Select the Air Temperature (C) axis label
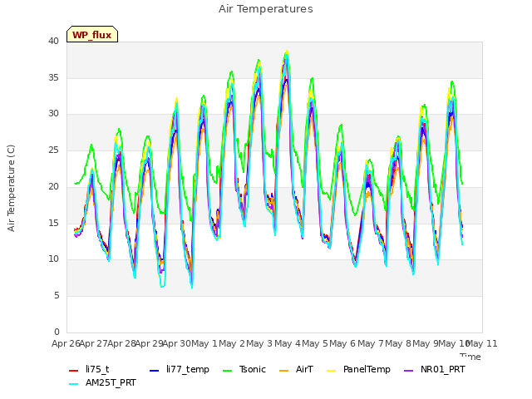This screenshot has width=532, height=399. click(11, 188)
